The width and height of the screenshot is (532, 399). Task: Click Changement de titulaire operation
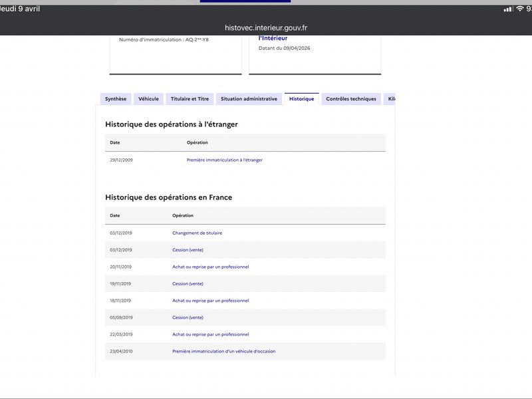pyautogui.click(x=197, y=233)
